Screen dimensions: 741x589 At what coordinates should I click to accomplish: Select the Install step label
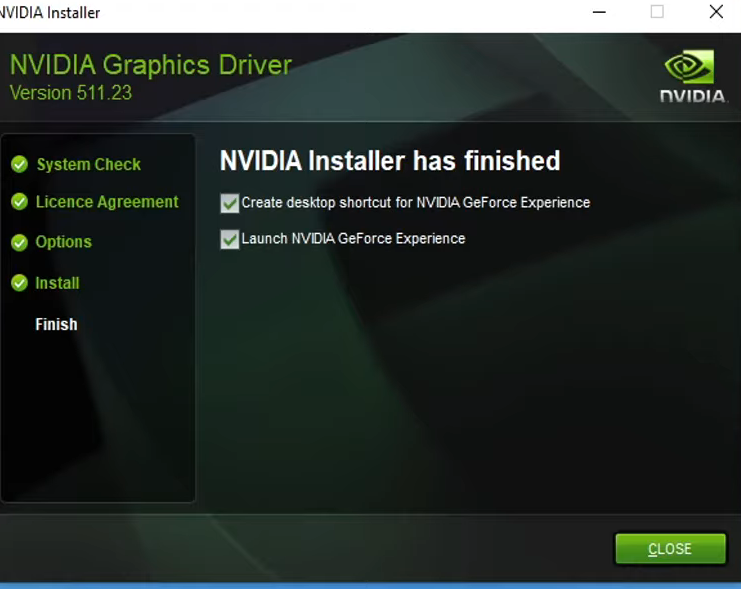coord(57,283)
